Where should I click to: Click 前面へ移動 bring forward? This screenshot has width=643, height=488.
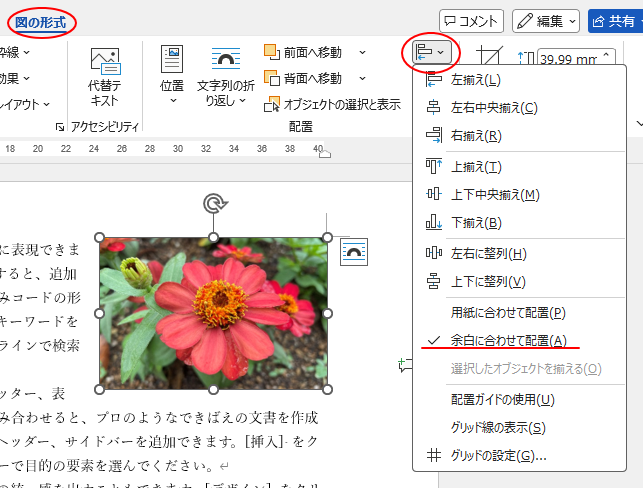click(x=303, y=52)
